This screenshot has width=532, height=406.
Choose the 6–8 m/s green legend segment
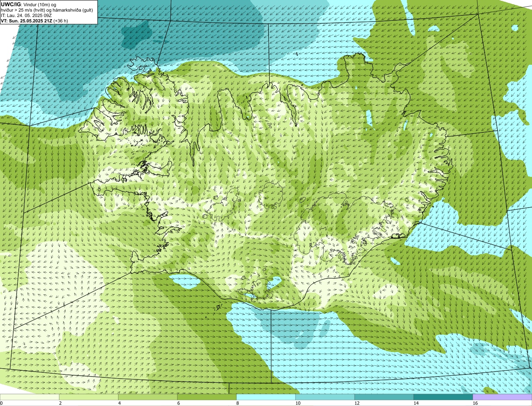pos(207,397)
